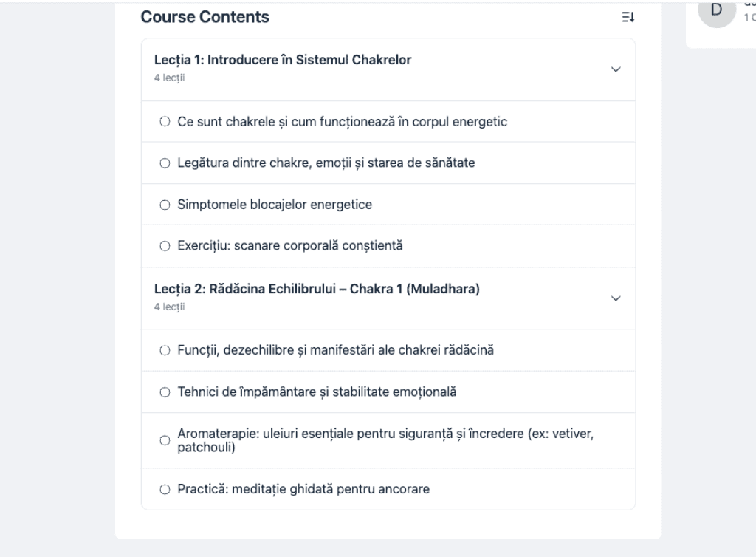Mark 'Legătura dintre chakre' lesson circle
This screenshot has width=756, height=557.
(165, 163)
